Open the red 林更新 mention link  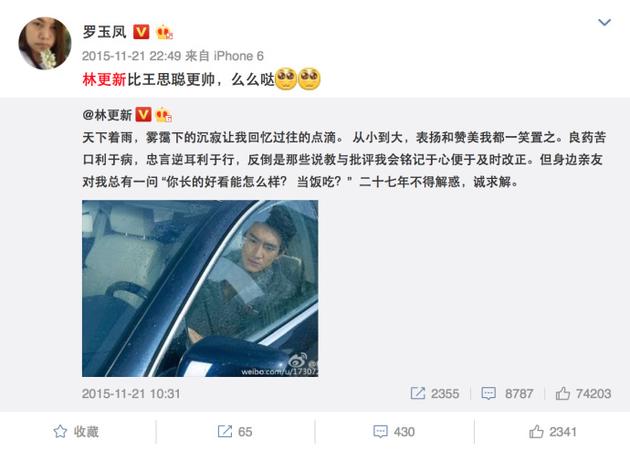click(104, 80)
